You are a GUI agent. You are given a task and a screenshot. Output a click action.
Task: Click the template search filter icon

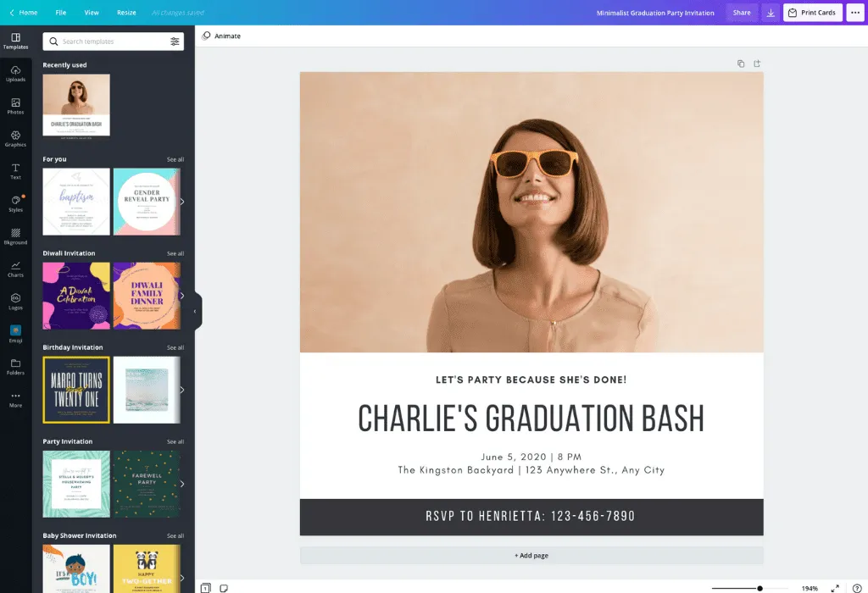tap(175, 42)
